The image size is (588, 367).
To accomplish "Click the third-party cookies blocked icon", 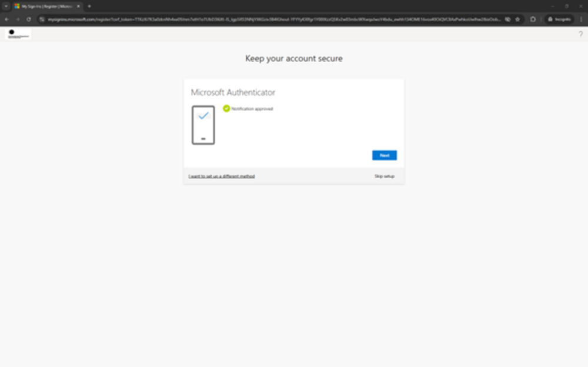I will tap(507, 19).
